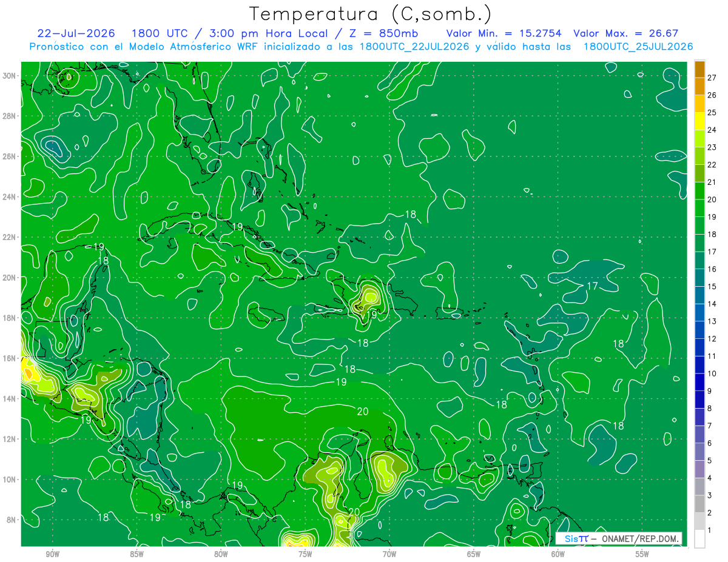The height and width of the screenshot is (562, 728).
Task: Click the 8N latitude axis label
Action: (12, 520)
